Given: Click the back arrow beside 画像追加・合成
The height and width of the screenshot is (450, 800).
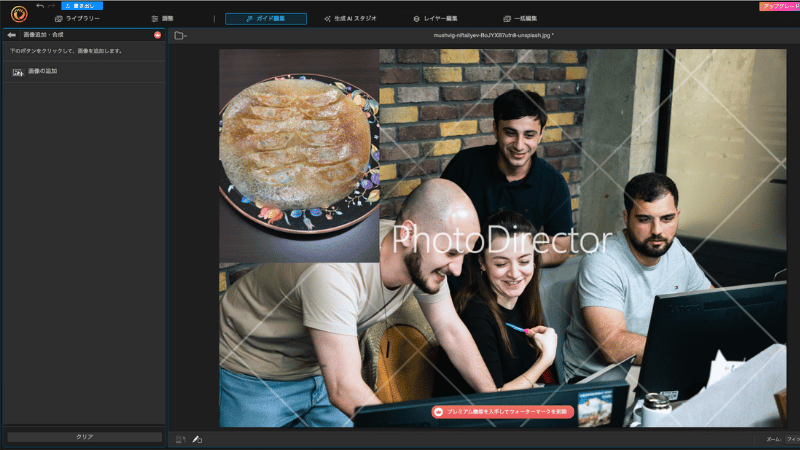Looking at the screenshot, I should (x=12, y=35).
